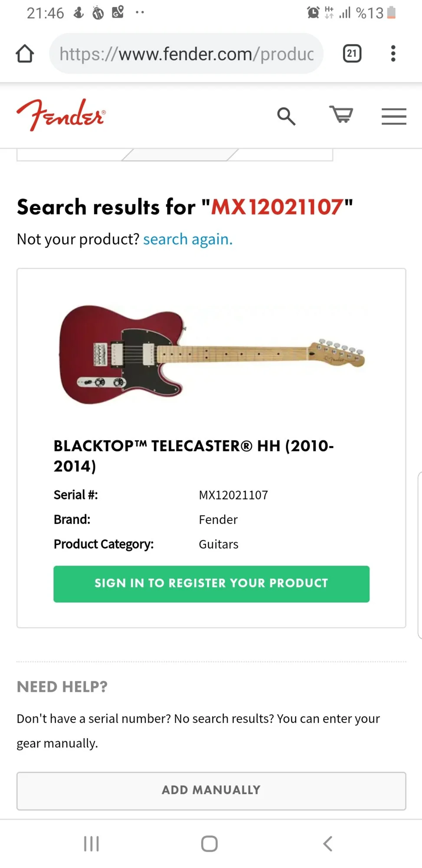
Task: Tap the Blacktop Telecaster guitar image
Action: [212, 354]
